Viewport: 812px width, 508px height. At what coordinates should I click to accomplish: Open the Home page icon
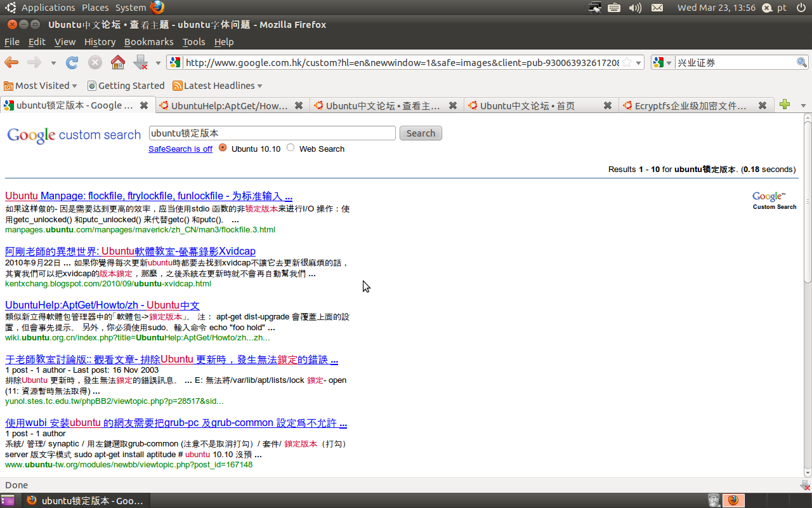click(118, 62)
